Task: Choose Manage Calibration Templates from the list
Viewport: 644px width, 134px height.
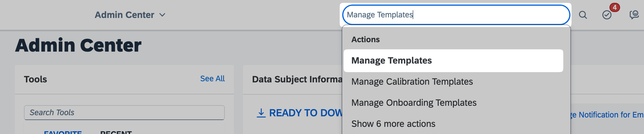Action: pyautogui.click(x=412, y=82)
